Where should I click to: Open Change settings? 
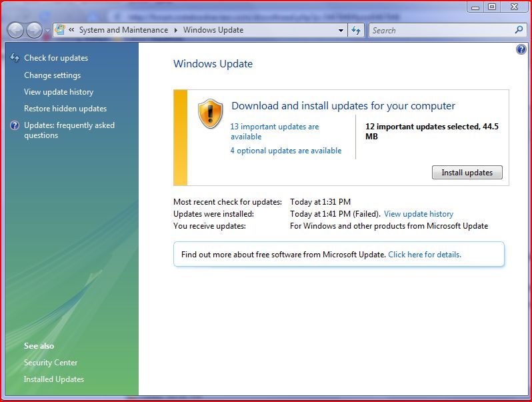(52, 75)
